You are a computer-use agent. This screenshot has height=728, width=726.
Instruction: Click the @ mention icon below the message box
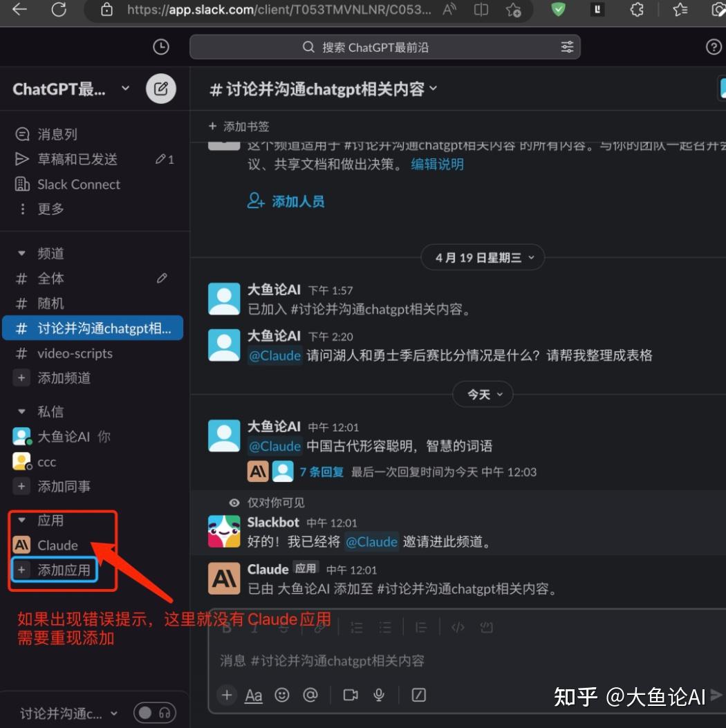[x=310, y=696]
